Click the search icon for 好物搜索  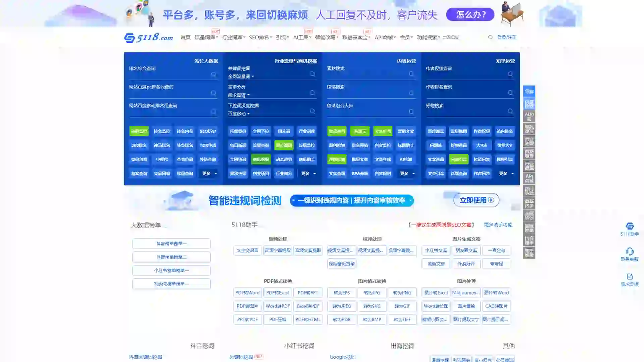(x=510, y=111)
